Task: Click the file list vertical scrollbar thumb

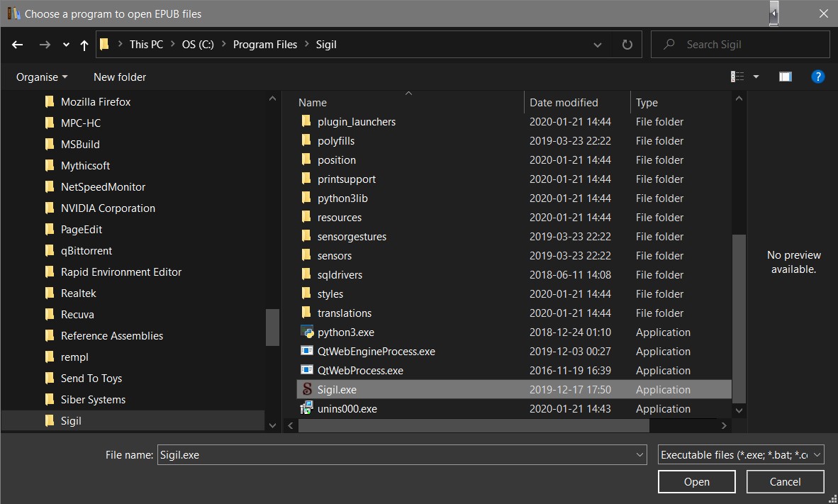Action: (x=739, y=318)
